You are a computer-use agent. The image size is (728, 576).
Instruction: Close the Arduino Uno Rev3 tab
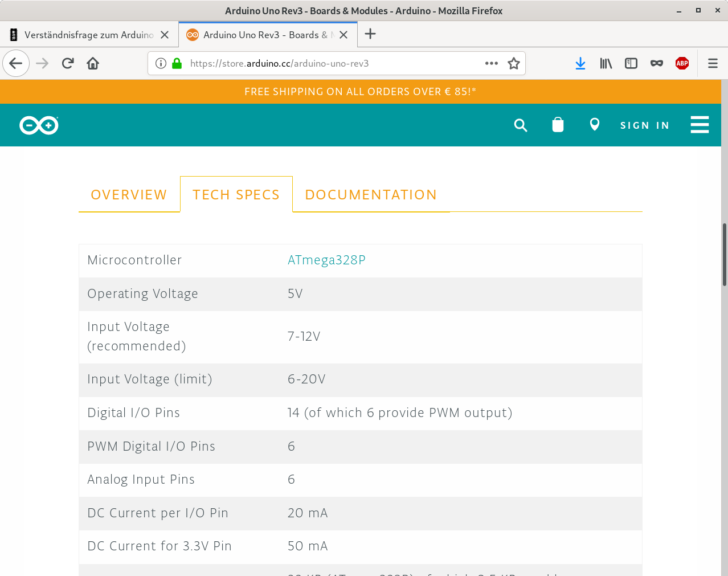[x=343, y=35]
